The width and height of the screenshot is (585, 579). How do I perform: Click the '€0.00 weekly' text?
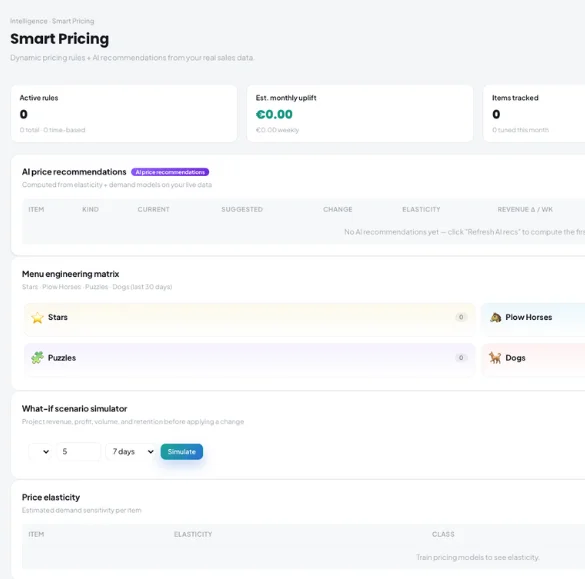point(277,130)
